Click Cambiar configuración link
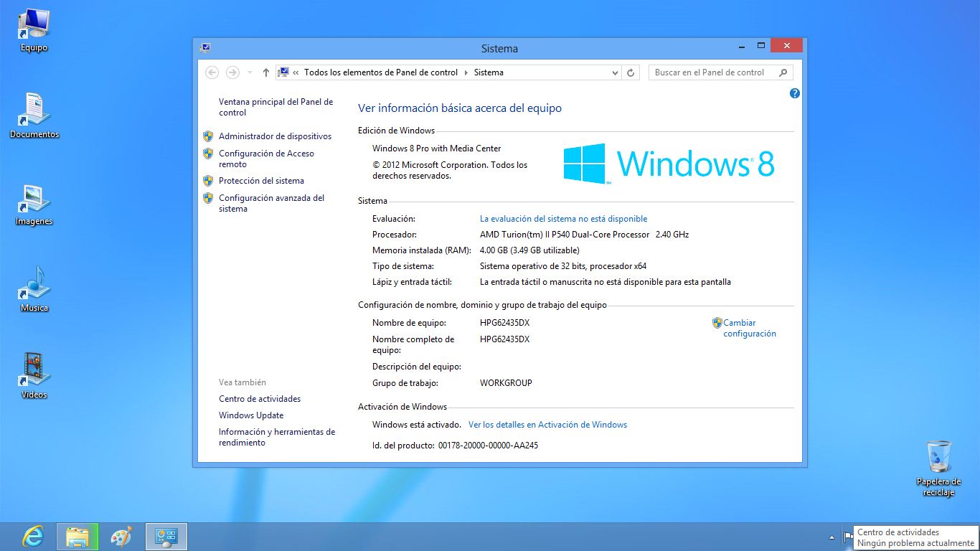Image resolution: width=980 pixels, height=551 pixels. coord(750,328)
